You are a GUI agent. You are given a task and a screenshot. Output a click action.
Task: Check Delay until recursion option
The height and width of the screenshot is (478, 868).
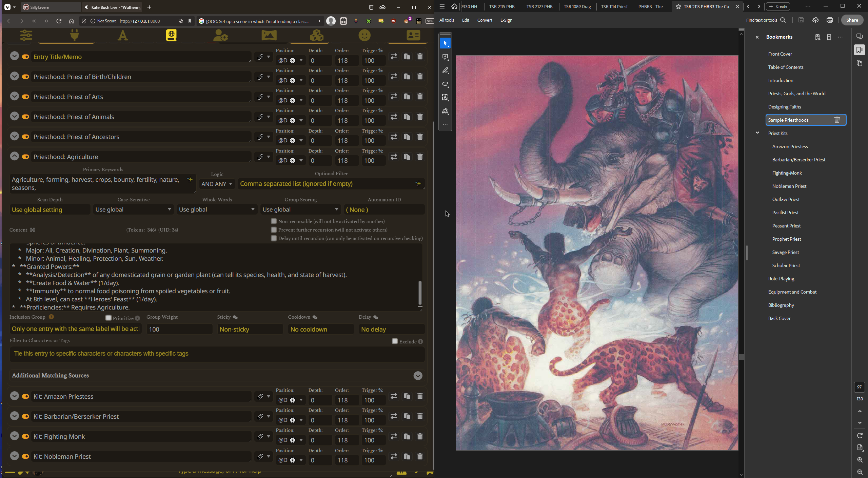tap(274, 238)
